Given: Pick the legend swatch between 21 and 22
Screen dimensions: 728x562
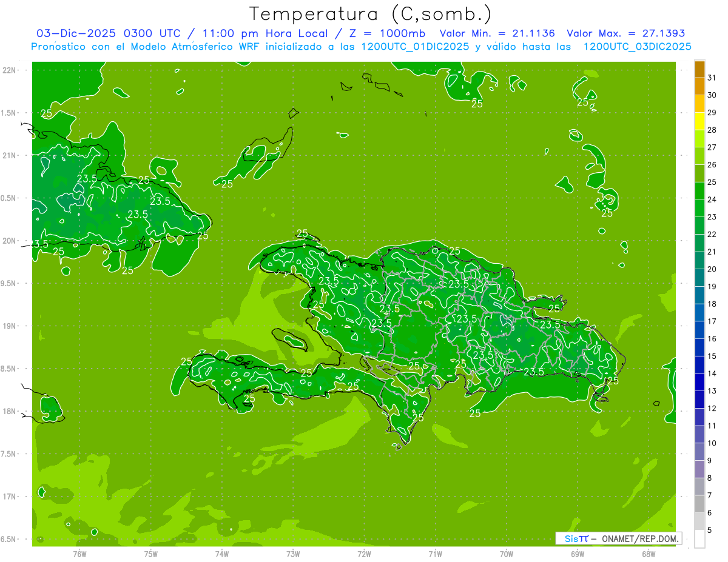Looking at the screenshot, I should pos(699,243).
